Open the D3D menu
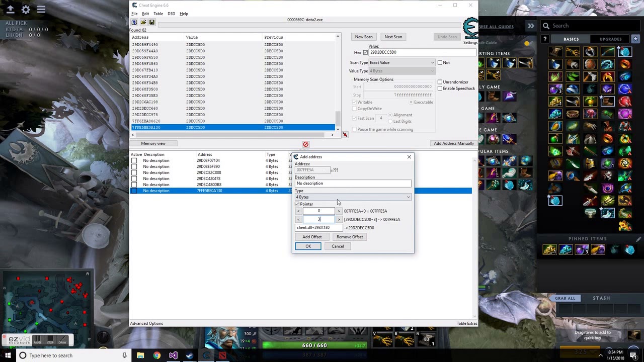The height and width of the screenshot is (362, 644). click(x=171, y=14)
